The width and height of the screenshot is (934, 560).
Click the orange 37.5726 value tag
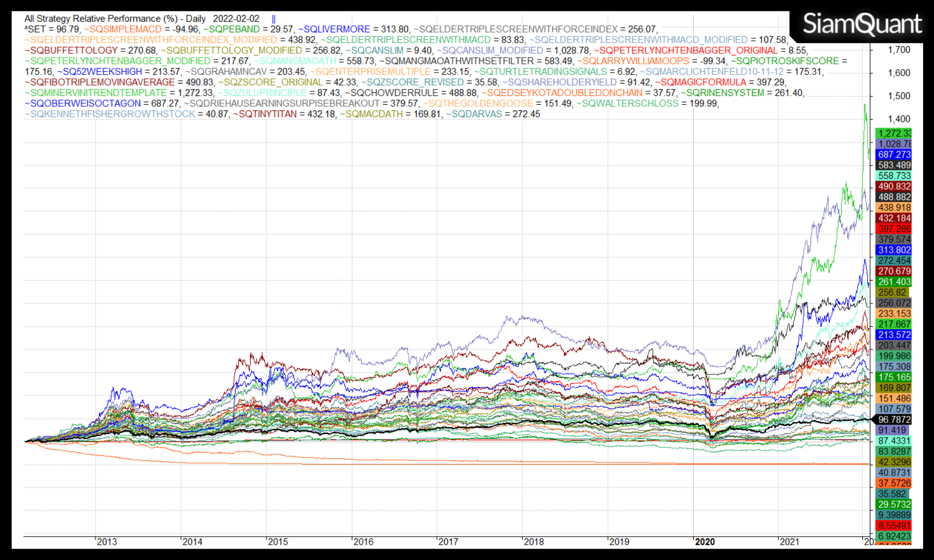tap(894, 483)
